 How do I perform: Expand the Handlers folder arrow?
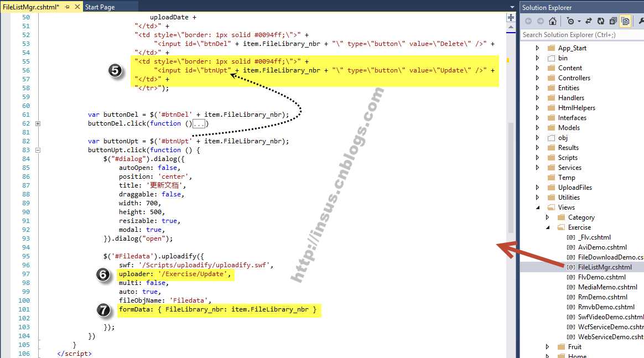(x=537, y=98)
